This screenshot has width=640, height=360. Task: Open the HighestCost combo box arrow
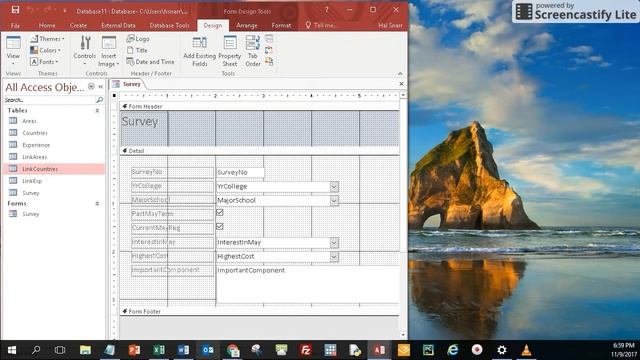[x=334, y=256]
